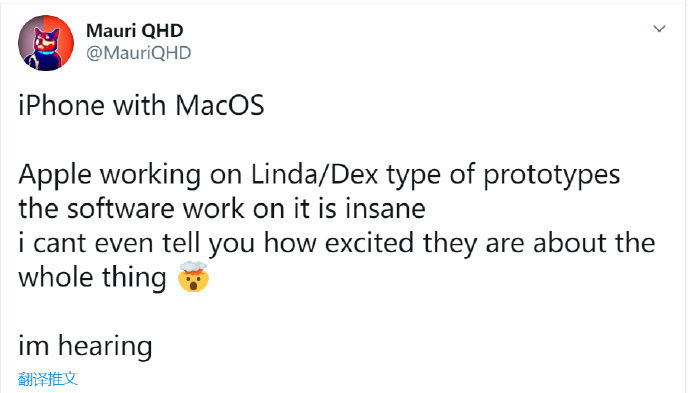Click the word 'iPhone' in the first line
Viewport: 690px width, 393px height.
pos(61,106)
